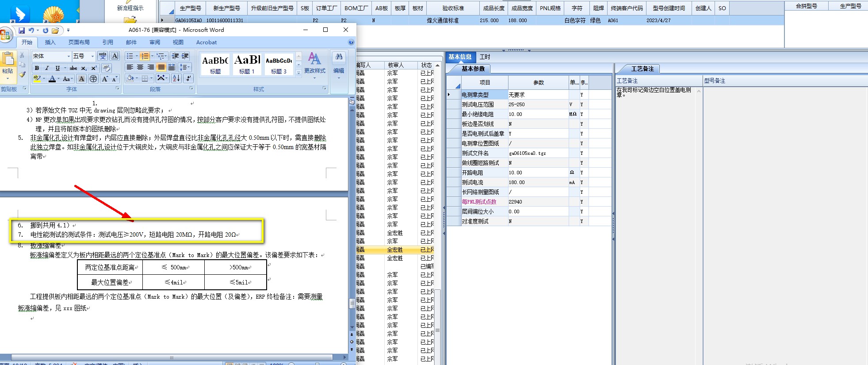Screen dimensions: 868x365
Task: Toggle Center alignment
Action: point(140,67)
